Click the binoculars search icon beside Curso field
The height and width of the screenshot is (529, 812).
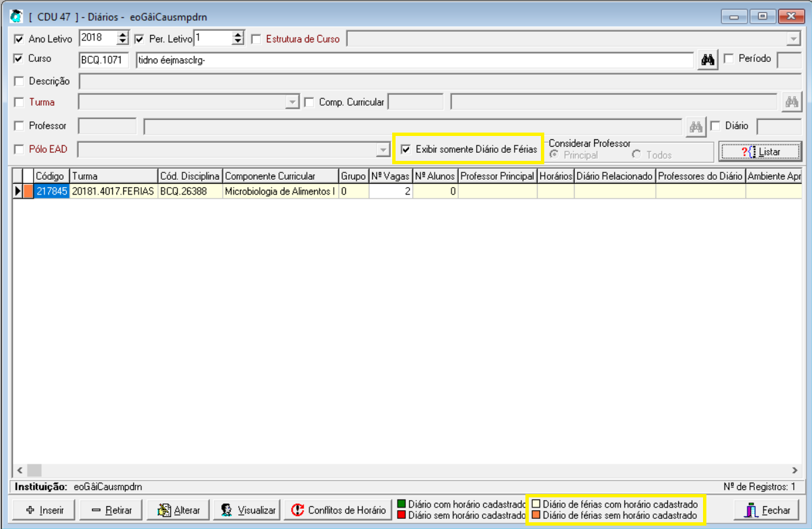(707, 60)
